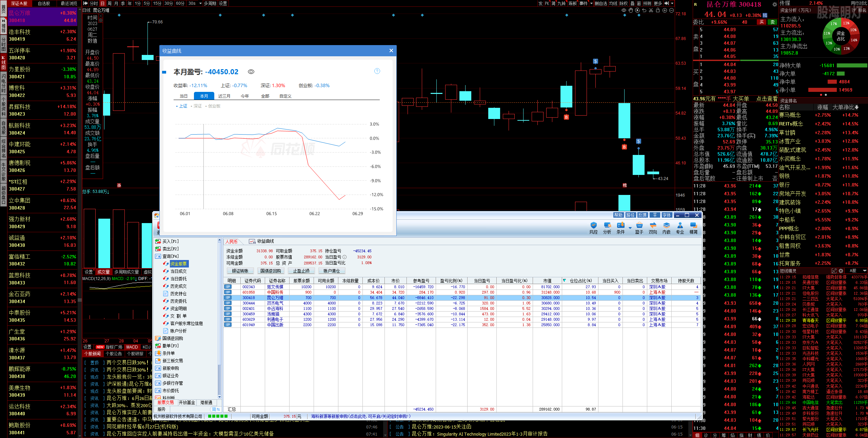The image size is (868, 438).
Task: Toggle the 均线 moving average overlay
Action: click(613, 3)
